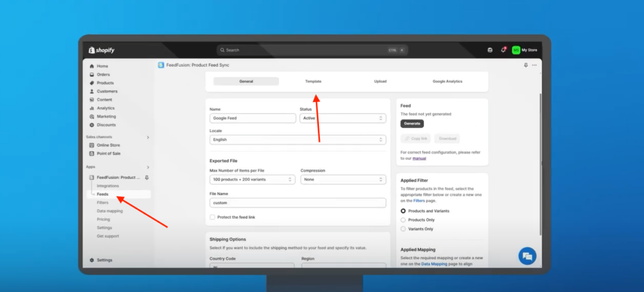The height and width of the screenshot is (292, 644).
Task: Open the three-dot more actions menu
Action: click(535, 65)
